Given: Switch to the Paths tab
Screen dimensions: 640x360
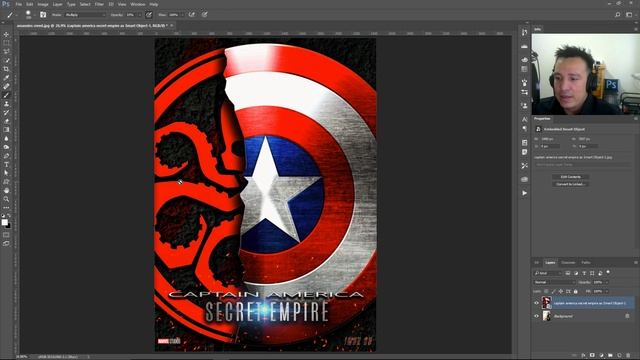Looking at the screenshot, I should pos(586,262).
